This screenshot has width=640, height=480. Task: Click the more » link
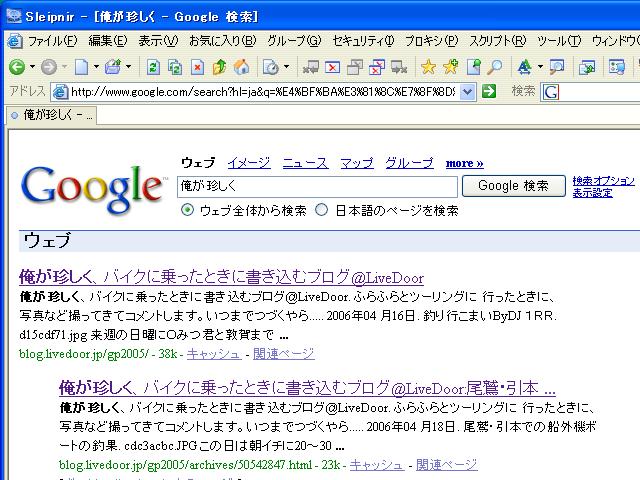click(x=464, y=163)
